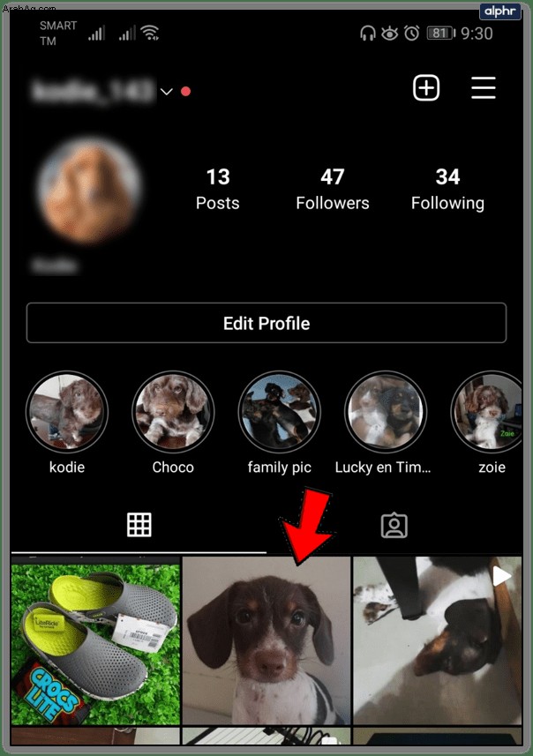533x756 pixels.
Task: Open the dog video post
Action: (438, 640)
